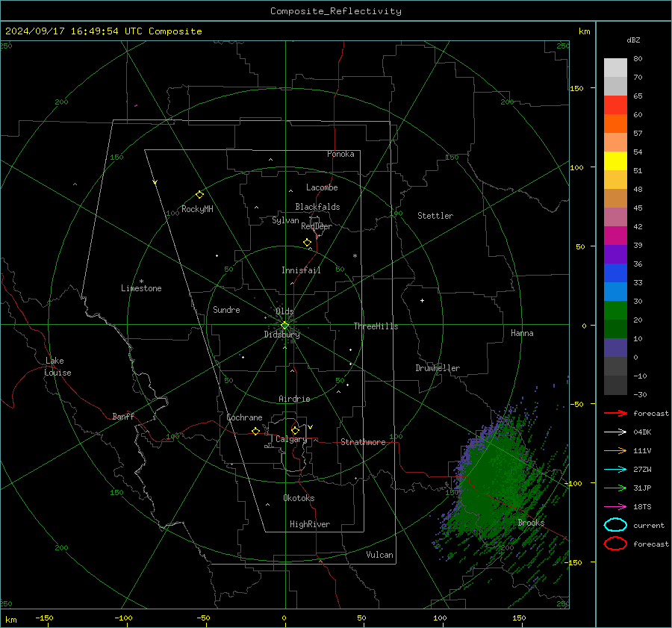The height and width of the screenshot is (628, 672).
Task: Click the 150 tick label on the right axis
Action: coord(577,88)
